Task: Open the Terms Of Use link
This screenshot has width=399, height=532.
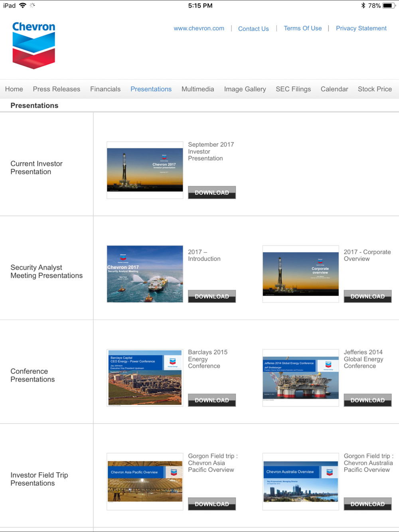Action: 302,28
